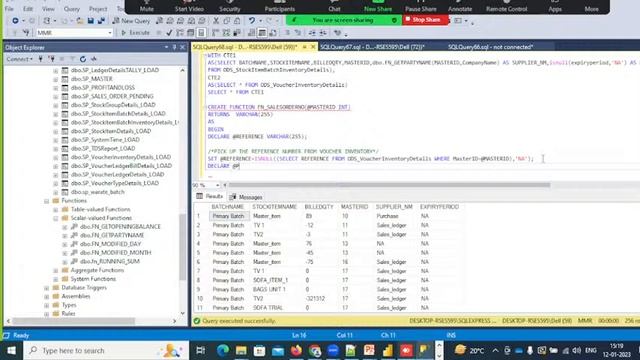This screenshot has width=640, height=360.
Task: Open the File menu
Action: pyautogui.click(x=9, y=9)
